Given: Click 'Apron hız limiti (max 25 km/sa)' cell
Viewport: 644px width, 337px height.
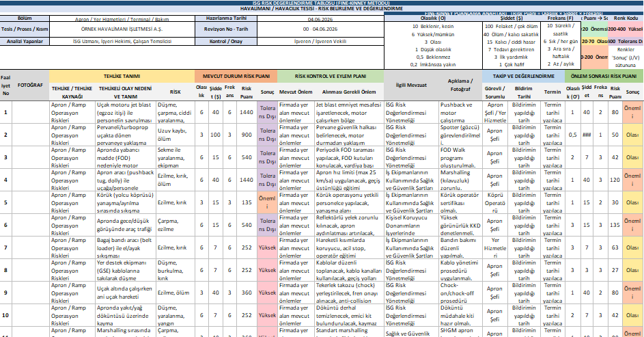Looking at the screenshot, I should [x=349, y=180].
